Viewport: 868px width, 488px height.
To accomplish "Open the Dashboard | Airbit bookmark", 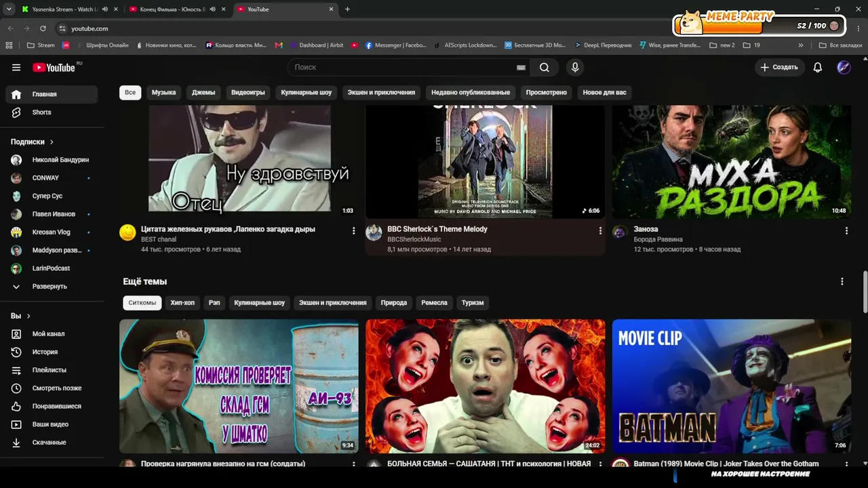I will 316,45.
